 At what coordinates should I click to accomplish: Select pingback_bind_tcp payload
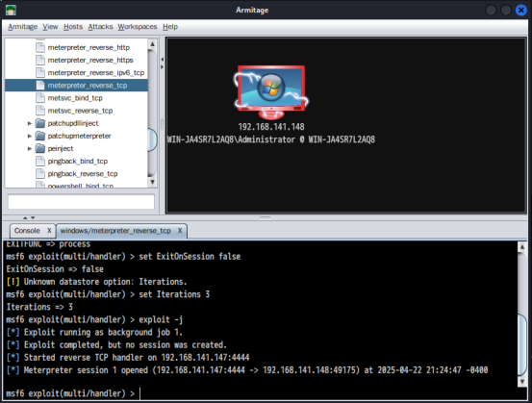pos(78,162)
